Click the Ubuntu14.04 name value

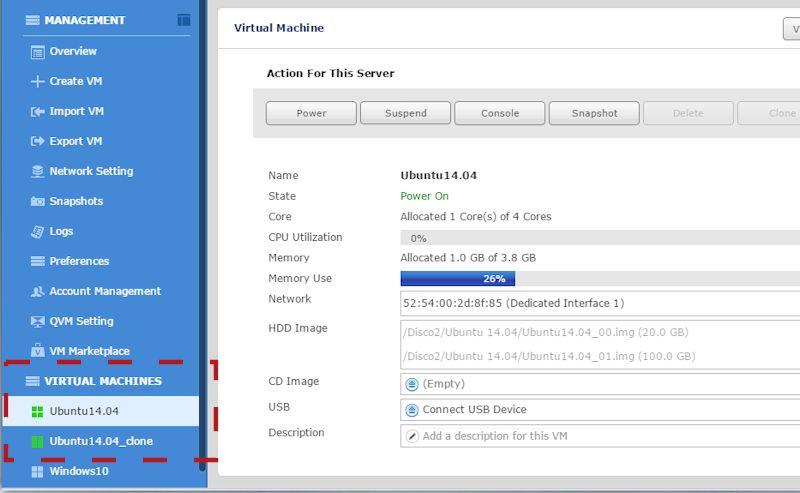[x=439, y=176]
